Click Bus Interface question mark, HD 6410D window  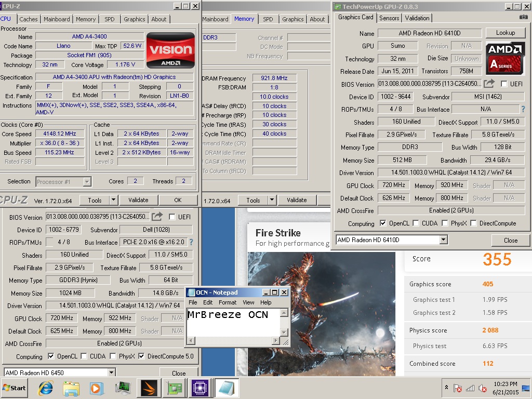523,109
